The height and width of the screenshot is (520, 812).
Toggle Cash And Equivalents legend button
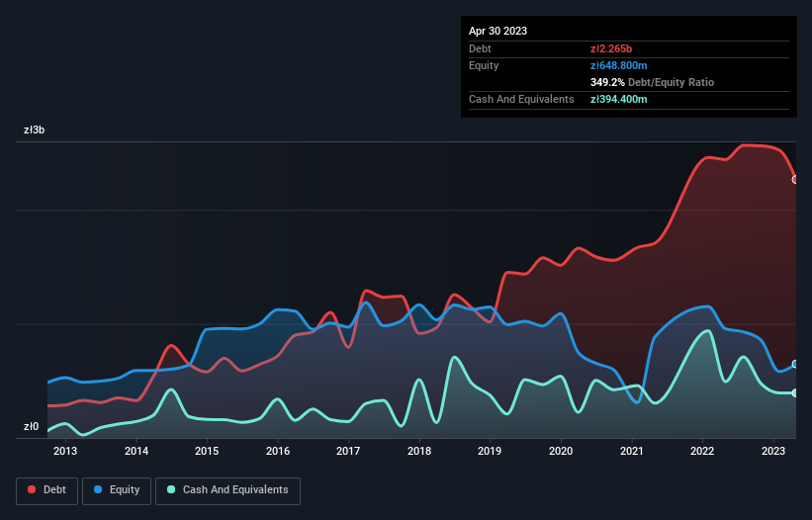pyautogui.click(x=227, y=490)
